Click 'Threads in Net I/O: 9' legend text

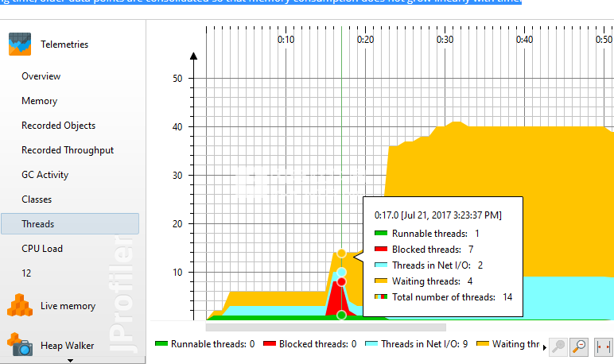pos(425,344)
